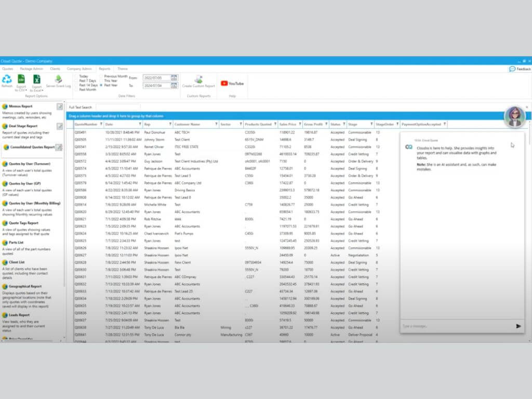Select the Past 7 Days filter option
The image size is (532, 399).
(x=76, y=81)
